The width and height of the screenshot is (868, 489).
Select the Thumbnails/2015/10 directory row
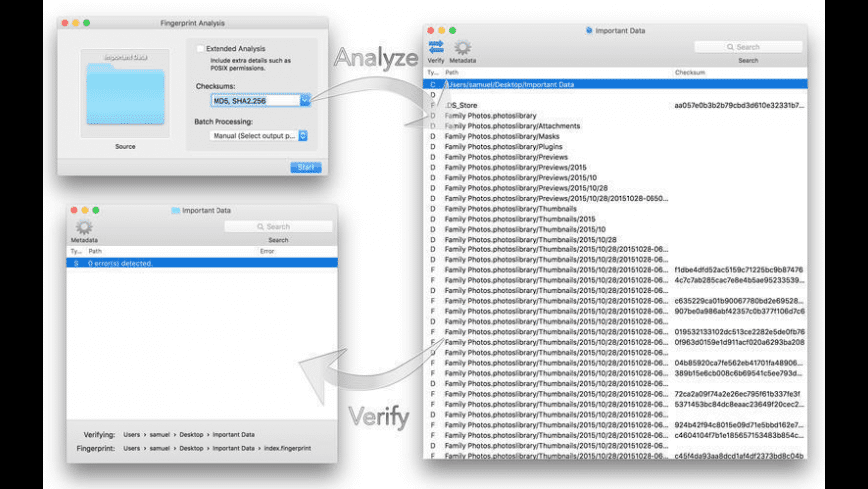point(615,229)
